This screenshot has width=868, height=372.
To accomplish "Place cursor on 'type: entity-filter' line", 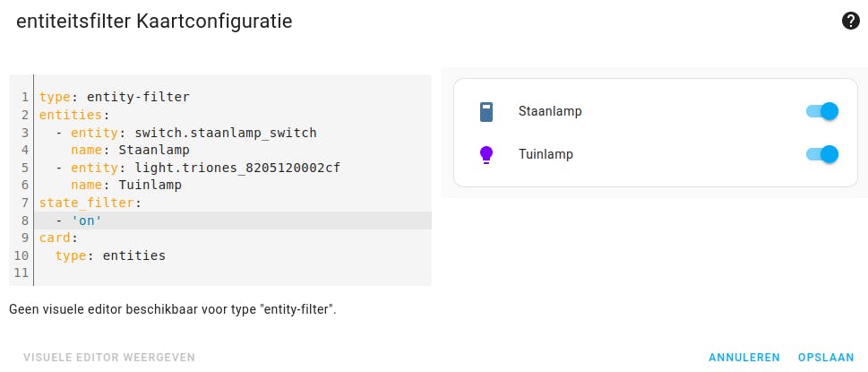I will click(115, 97).
